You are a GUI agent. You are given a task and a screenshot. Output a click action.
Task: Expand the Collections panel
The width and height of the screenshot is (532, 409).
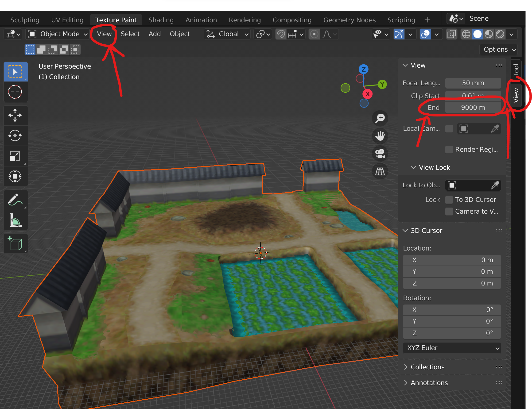pyautogui.click(x=427, y=367)
